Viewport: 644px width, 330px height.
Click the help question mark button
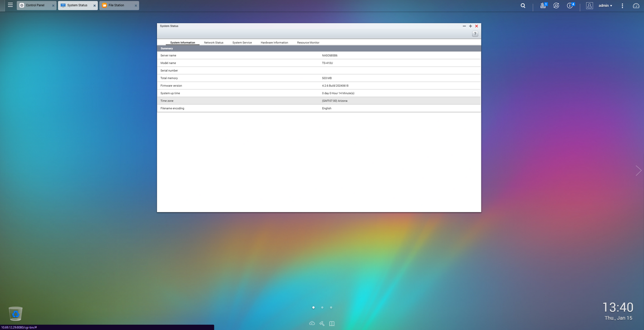coord(475,34)
